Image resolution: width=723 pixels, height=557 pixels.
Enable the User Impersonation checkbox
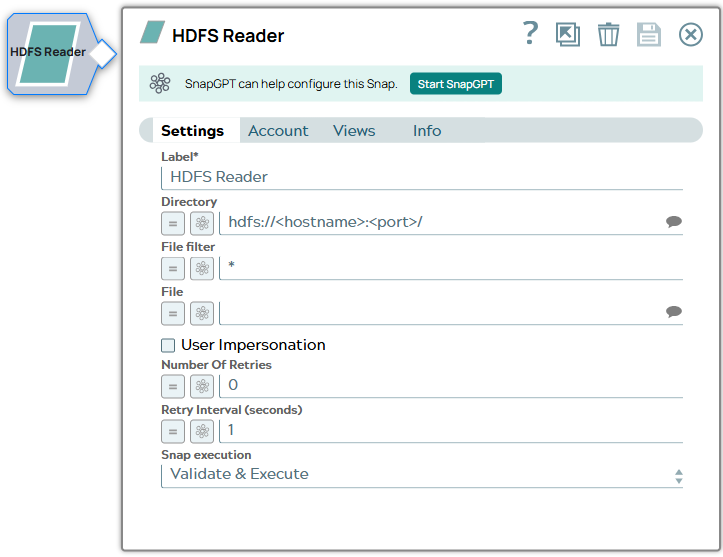[168, 345]
